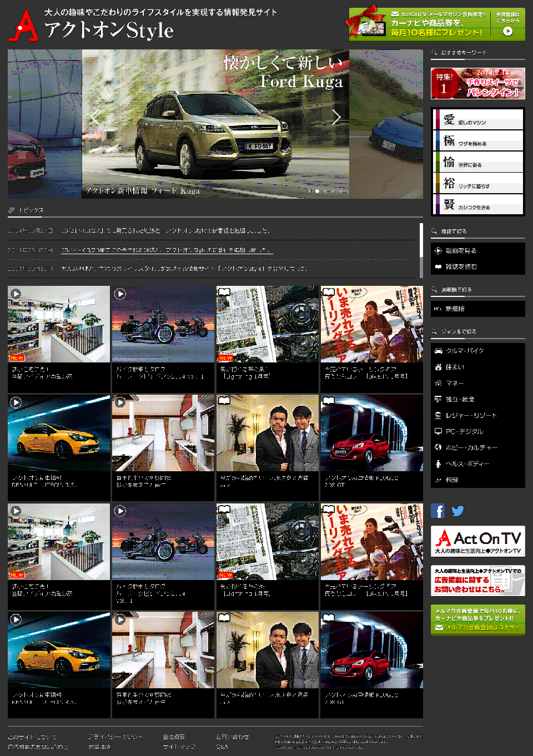Select the 愛 愛しのマシン keyword
This screenshot has height=756, width=533.
click(x=478, y=119)
